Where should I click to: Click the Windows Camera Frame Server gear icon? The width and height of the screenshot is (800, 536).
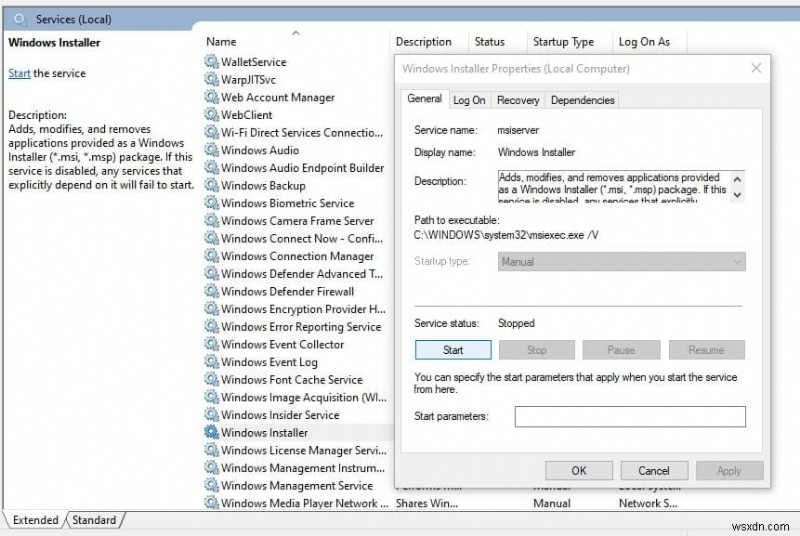click(x=211, y=220)
